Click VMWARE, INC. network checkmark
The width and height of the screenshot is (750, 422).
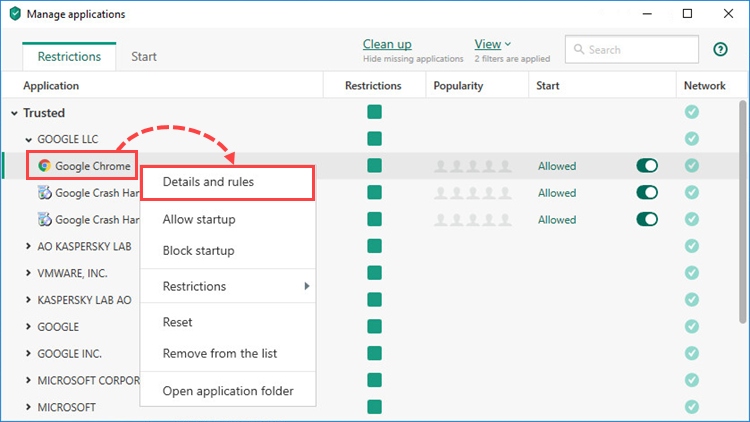692,273
